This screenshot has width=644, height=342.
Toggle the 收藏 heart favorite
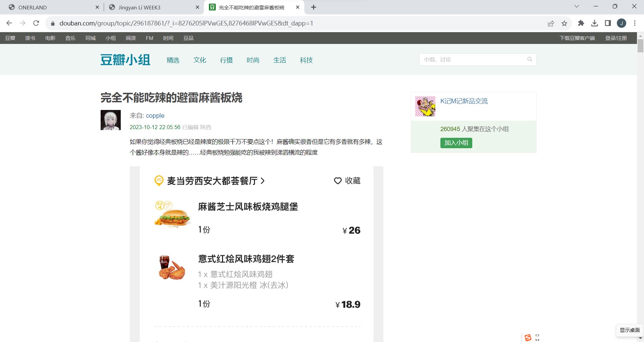pyautogui.click(x=338, y=181)
